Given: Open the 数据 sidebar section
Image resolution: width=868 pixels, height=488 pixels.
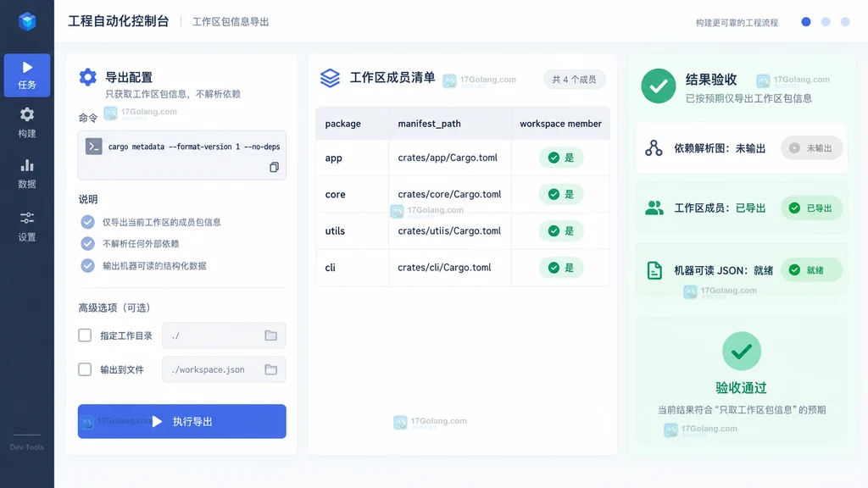Looking at the screenshot, I should tap(27, 174).
